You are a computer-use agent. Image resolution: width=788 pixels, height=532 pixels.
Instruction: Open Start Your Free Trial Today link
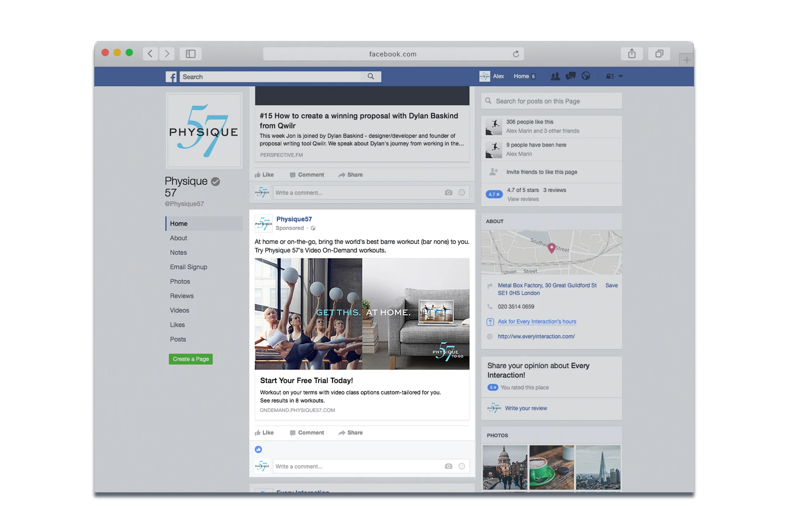point(307,380)
